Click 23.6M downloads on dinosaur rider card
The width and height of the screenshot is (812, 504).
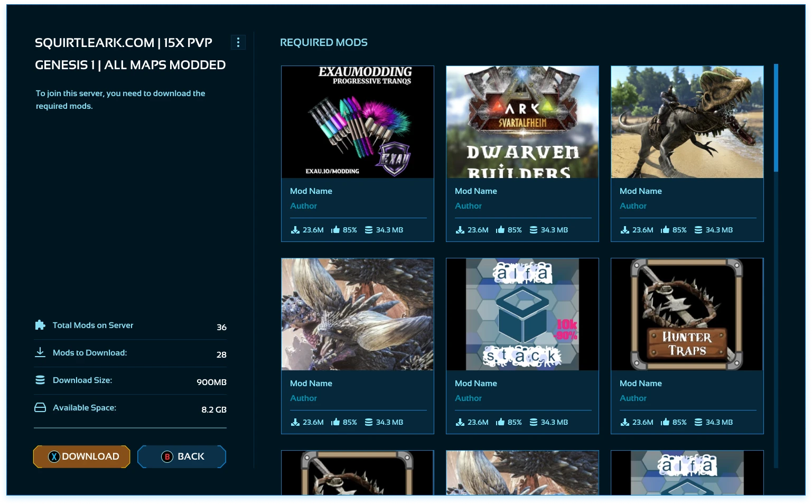(x=643, y=230)
